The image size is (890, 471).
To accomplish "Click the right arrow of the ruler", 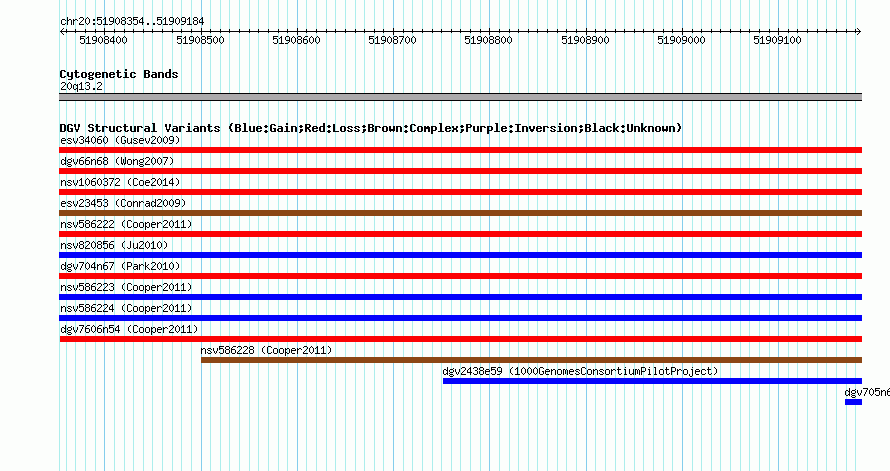I will (859, 32).
